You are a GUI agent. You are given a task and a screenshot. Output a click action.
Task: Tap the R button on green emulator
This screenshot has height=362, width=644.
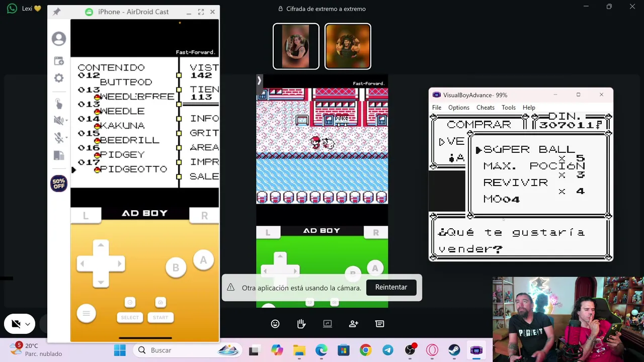[376, 232]
